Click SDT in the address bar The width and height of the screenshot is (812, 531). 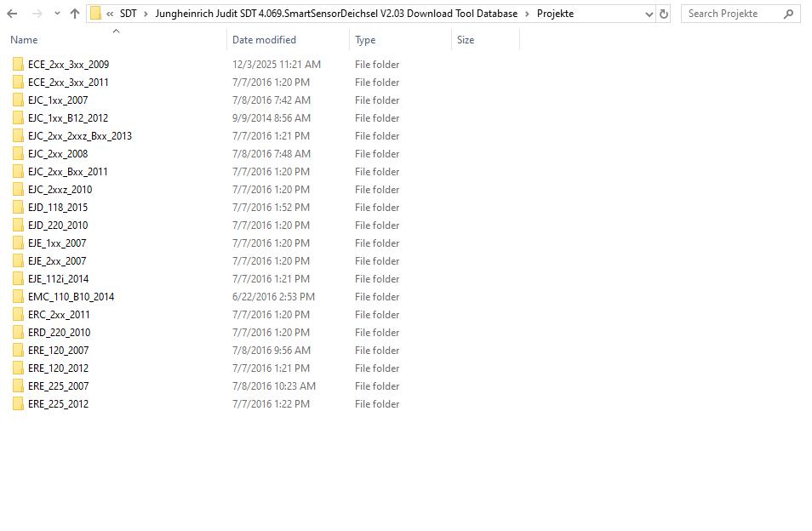click(129, 14)
